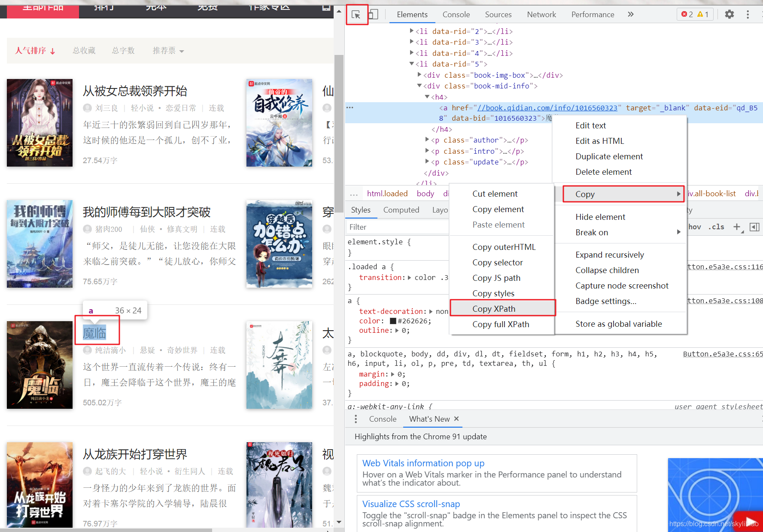Click the highlighted 魔临 book title
Viewport: 763px width, 532px height.
coord(94,333)
